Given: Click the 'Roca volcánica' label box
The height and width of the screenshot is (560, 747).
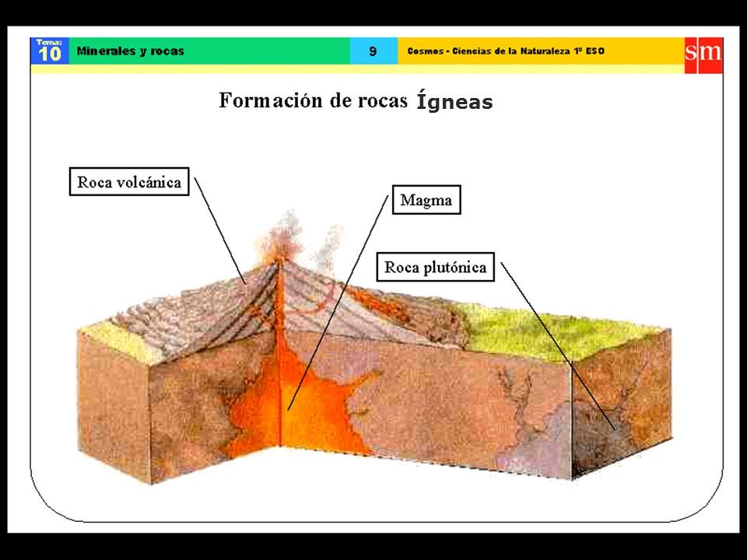Looking at the screenshot, I should click(x=129, y=181).
